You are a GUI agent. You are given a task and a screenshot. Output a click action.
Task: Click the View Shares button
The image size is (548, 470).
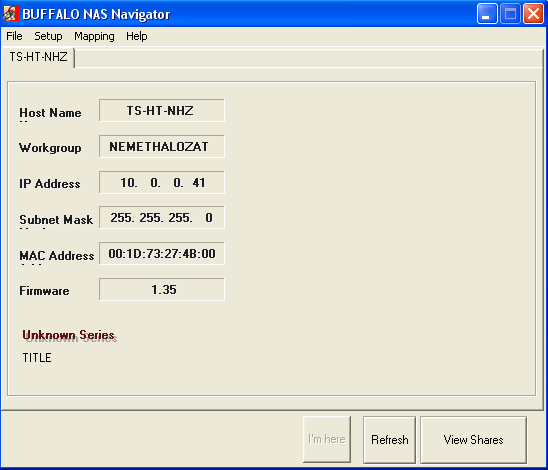point(473,440)
